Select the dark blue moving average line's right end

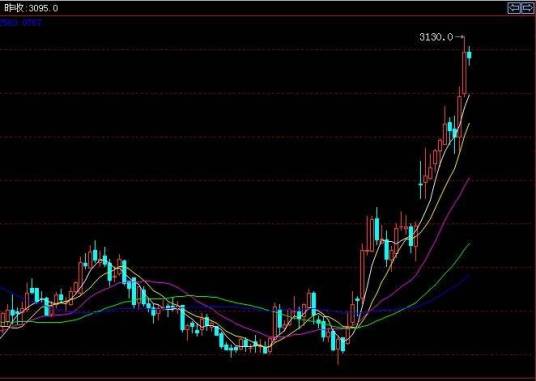[468, 275]
